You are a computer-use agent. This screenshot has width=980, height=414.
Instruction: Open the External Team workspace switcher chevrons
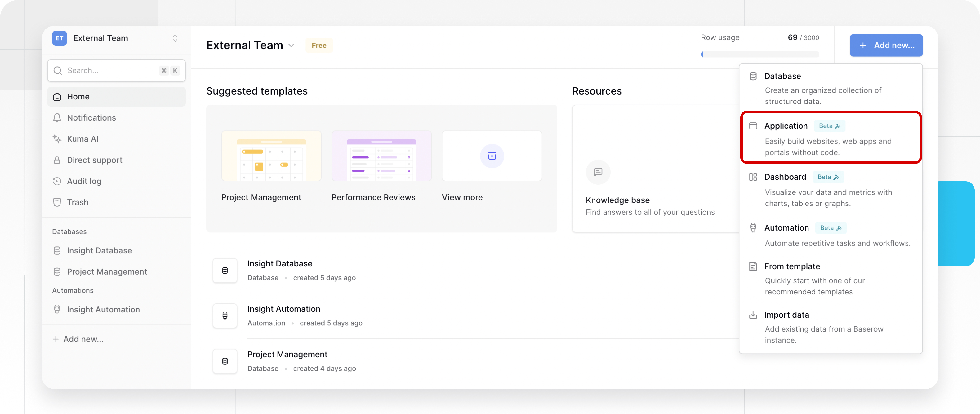[175, 38]
